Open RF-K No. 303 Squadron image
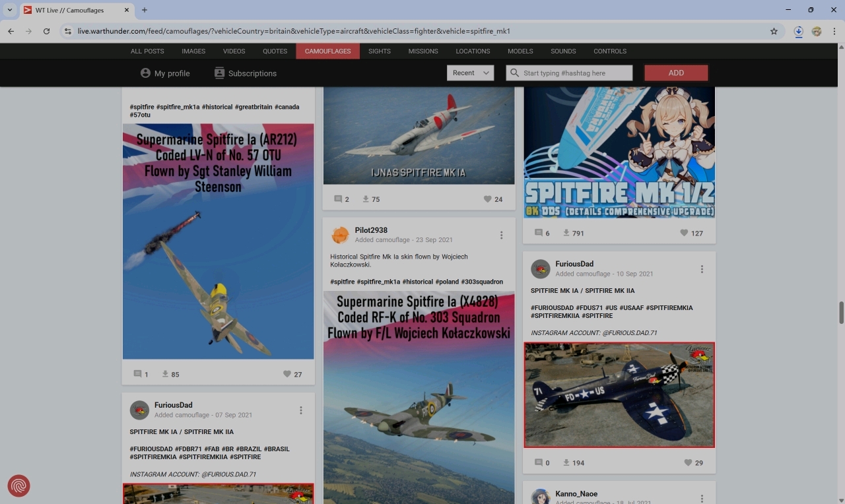This screenshot has width=845, height=504. [419, 398]
